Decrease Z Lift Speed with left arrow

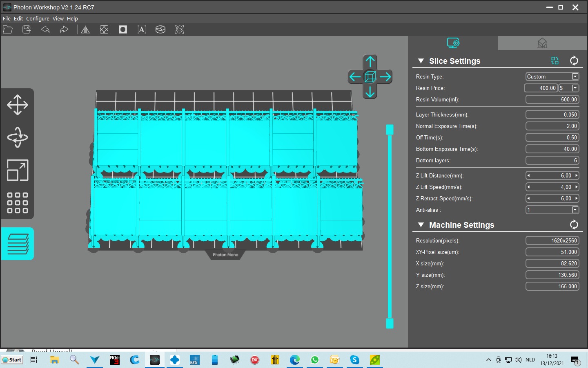click(528, 187)
